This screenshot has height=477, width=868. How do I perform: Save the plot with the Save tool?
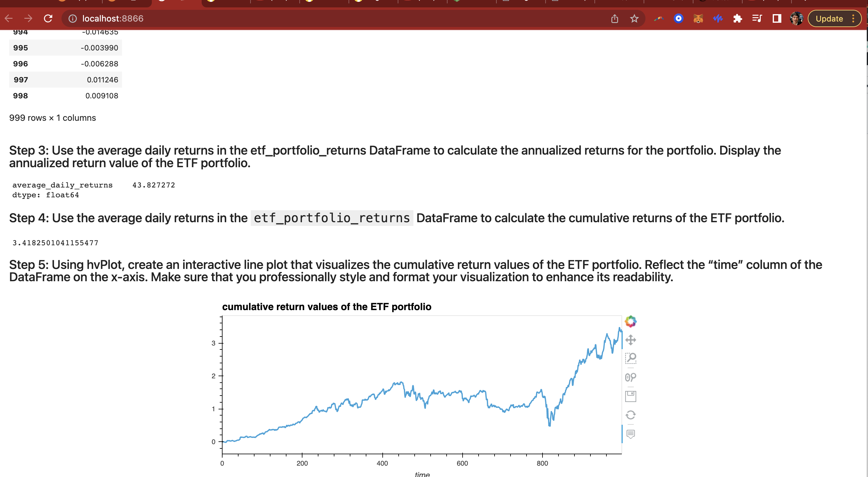[x=630, y=396]
